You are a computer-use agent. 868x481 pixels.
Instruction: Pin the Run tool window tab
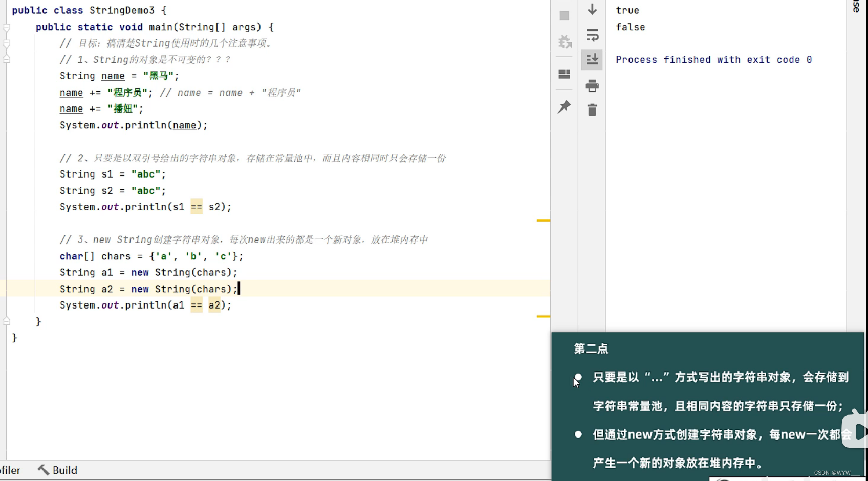click(564, 107)
